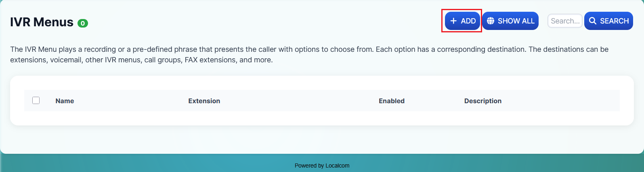Screen dimensions: 644x172
Task: Click the empty table header area right of Description
Action: 565,101
